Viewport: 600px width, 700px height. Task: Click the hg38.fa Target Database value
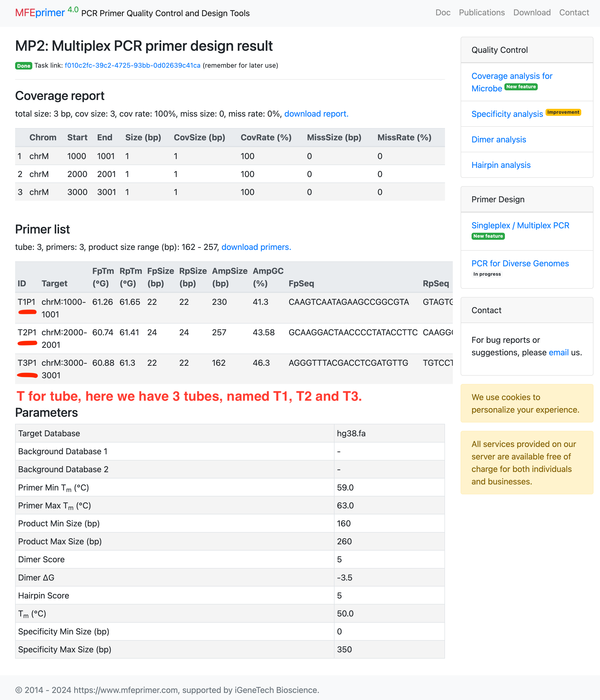[x=351, y=433]
